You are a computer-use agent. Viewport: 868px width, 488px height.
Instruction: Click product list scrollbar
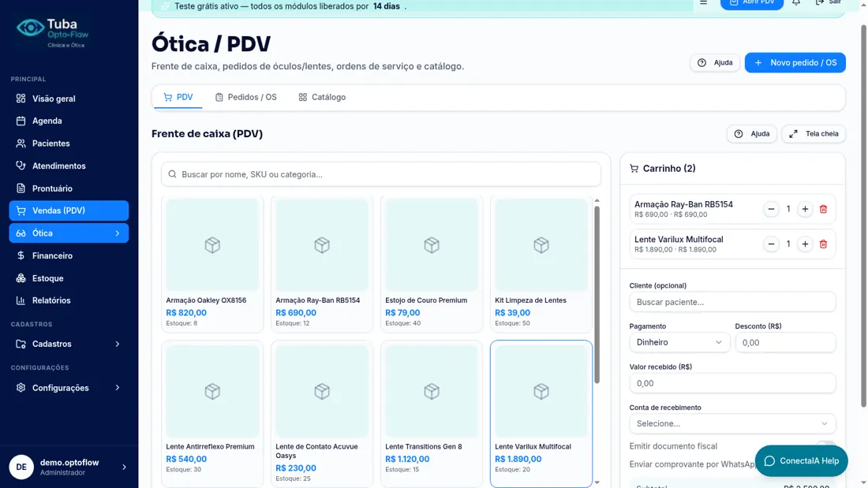(x=597, y=295)
